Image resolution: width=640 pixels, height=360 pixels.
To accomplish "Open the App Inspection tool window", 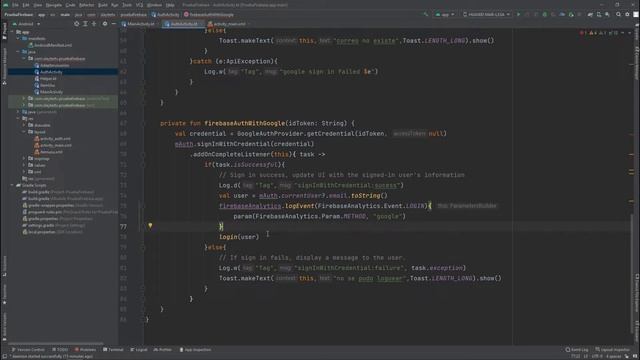I will tap(196, 350).
